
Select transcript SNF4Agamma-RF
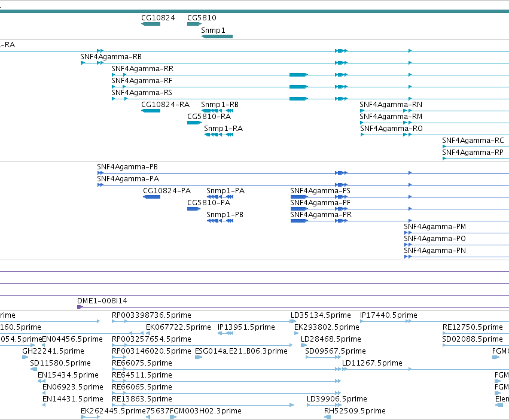[142, 81]
